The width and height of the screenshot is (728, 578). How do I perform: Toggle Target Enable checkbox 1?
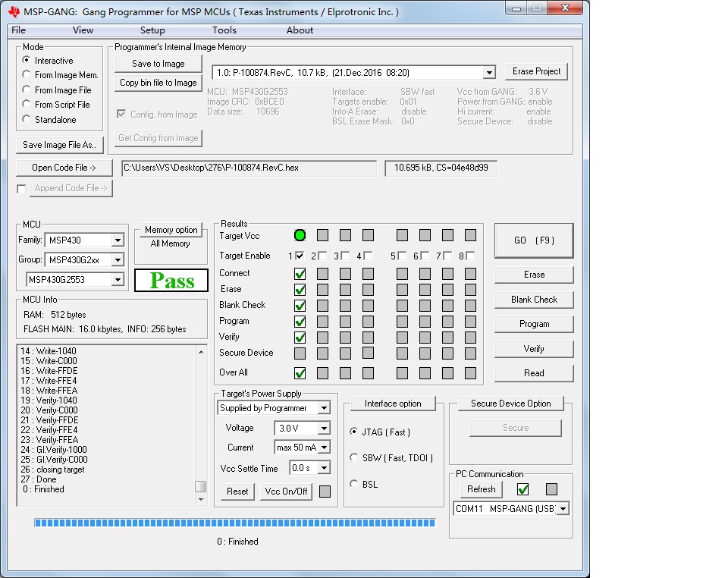[x=300, y=256]
